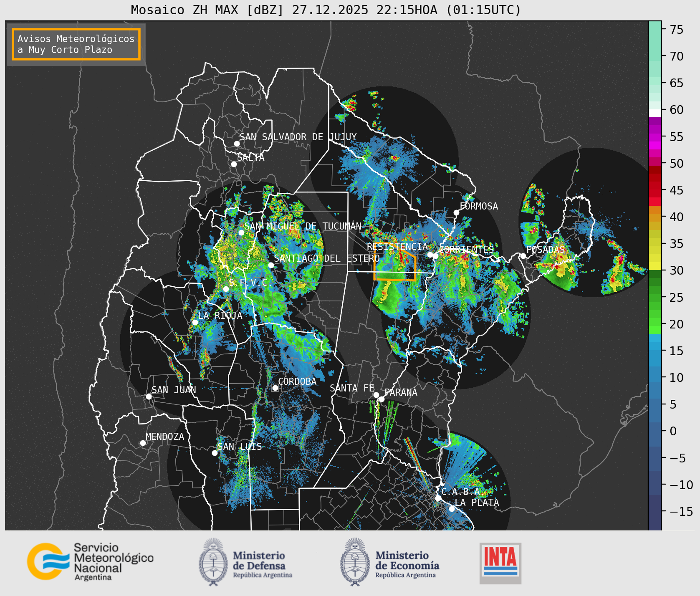
Task: Click the −15 dBZ colorbar tick label
Action: coord(682,512)
